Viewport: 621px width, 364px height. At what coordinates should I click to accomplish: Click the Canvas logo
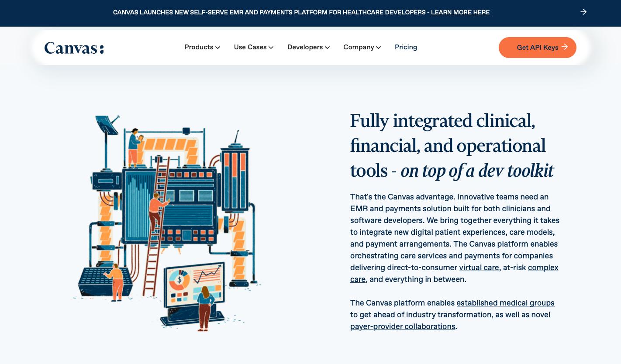[74, 48]
